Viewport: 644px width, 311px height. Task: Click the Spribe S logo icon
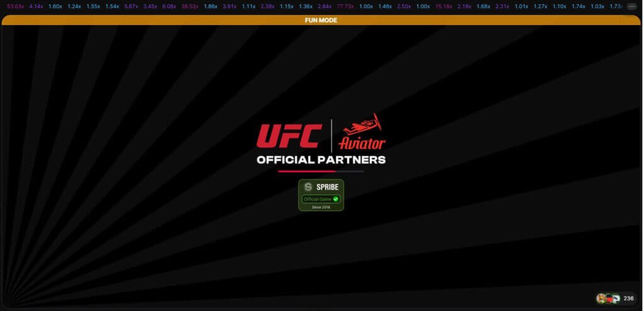click(x=308, y=187)
